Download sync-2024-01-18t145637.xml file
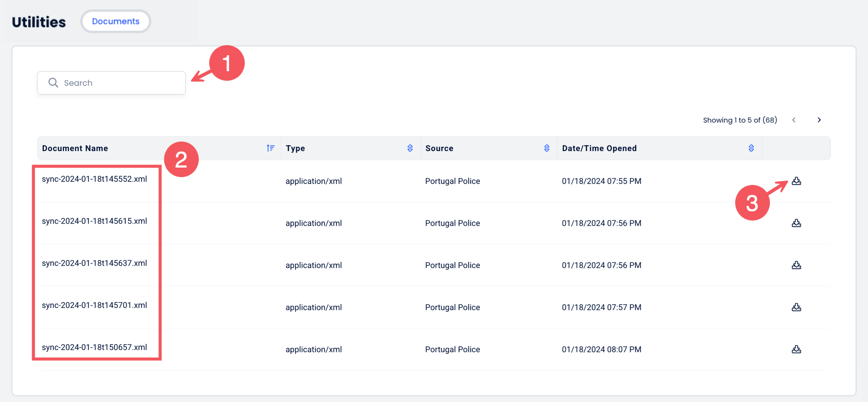 pyautogui.click(x=796, y=265)
